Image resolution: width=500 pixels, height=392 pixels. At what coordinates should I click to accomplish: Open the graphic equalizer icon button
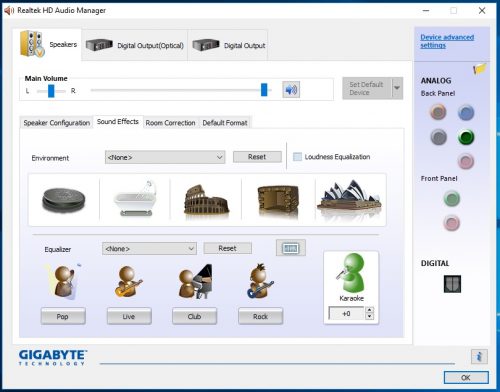(291, 248)
